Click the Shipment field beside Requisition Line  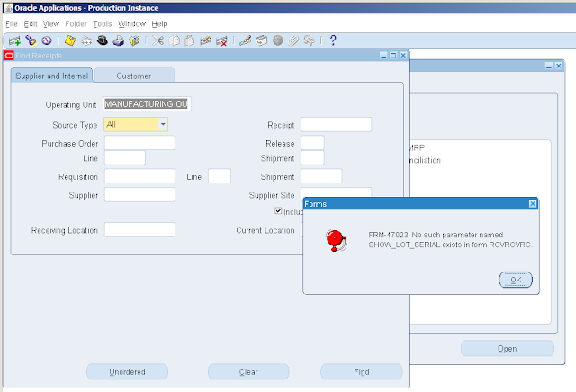[x=321, y=176]
